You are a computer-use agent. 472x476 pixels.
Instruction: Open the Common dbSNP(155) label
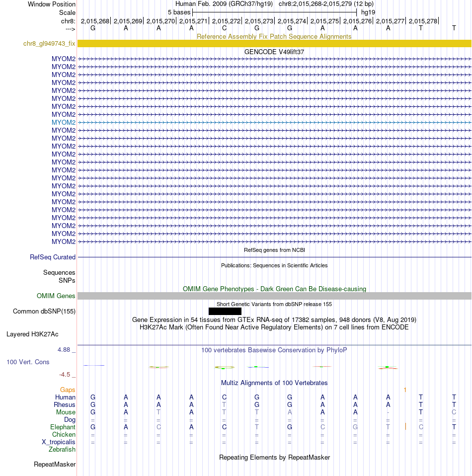click(x=44, y=311)
